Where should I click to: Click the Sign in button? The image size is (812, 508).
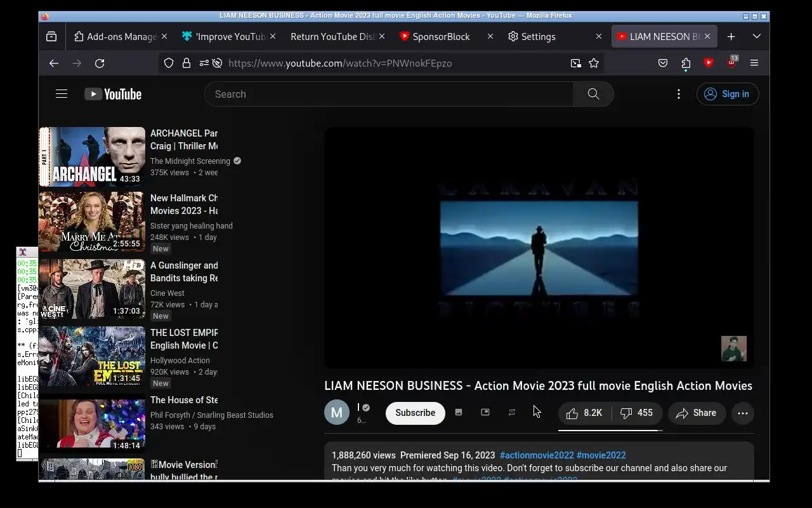point(728,94)
